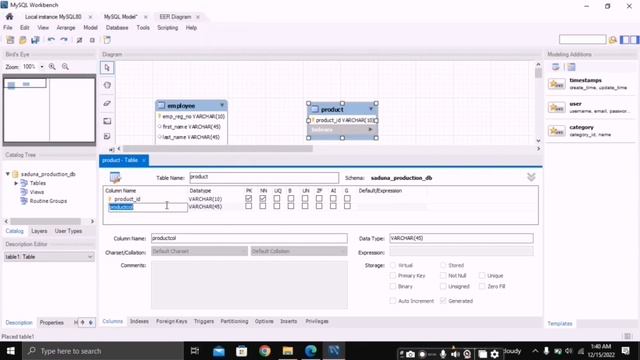640x360 pixels.
Task: Toggle NN checkbox for product_id row
Action: [263, 199]
